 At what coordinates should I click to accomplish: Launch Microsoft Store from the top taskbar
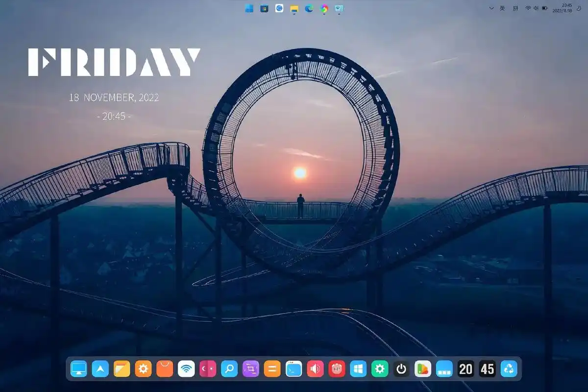(264, 8)
